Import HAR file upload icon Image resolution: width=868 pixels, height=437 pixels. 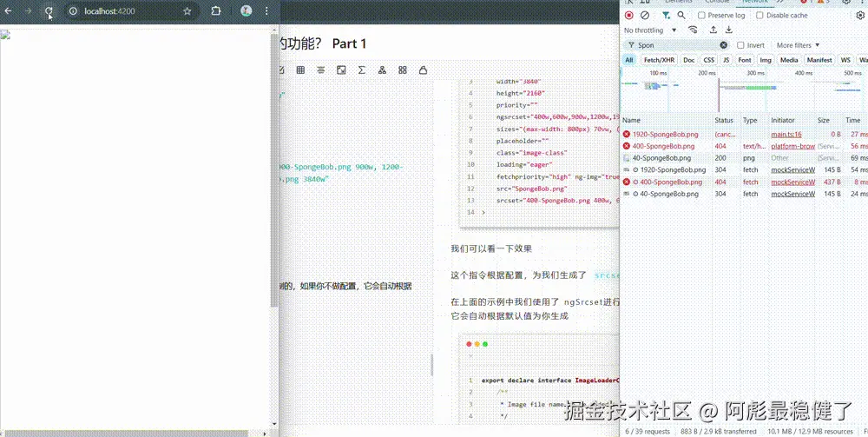713,30
